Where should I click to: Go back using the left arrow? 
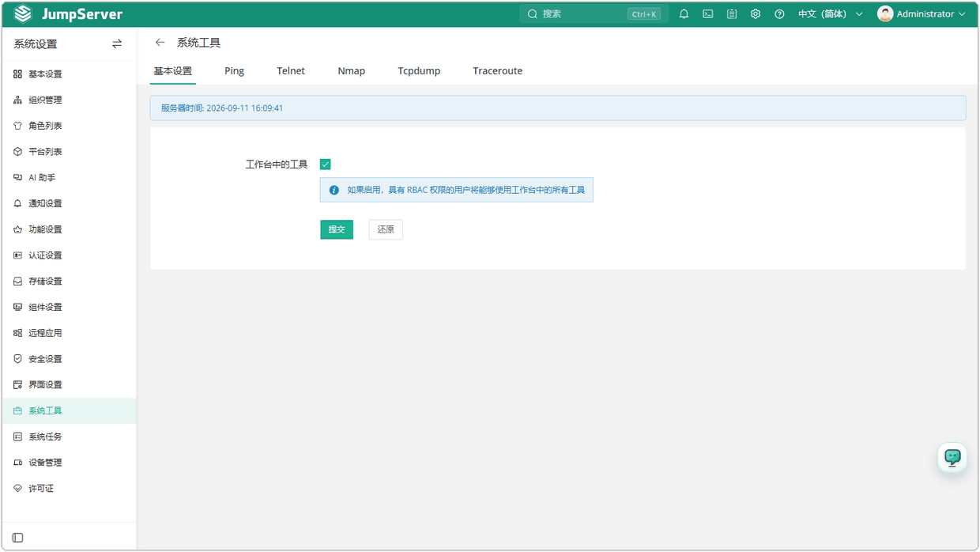pyautogui.click(x=160, y=43)
